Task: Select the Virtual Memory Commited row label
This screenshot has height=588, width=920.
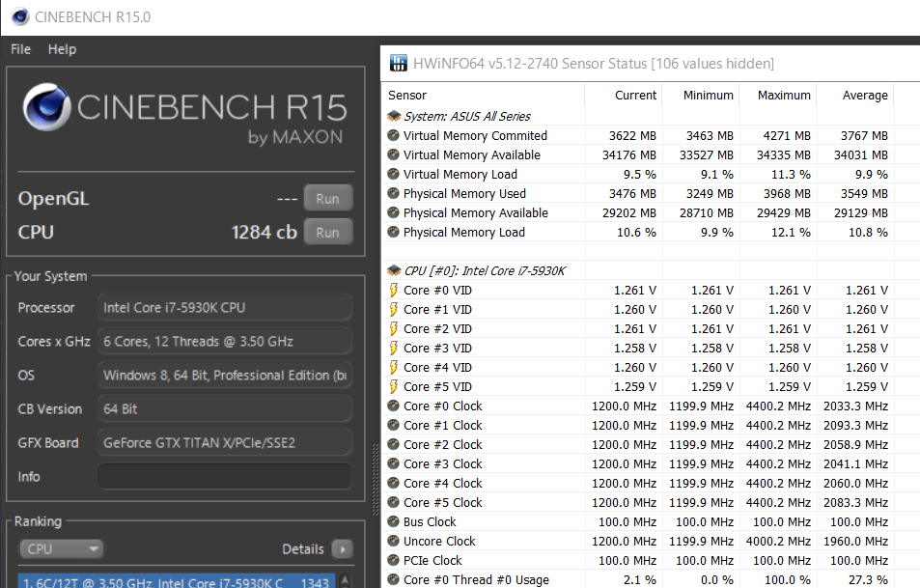Action: click(x=475, y=135)
